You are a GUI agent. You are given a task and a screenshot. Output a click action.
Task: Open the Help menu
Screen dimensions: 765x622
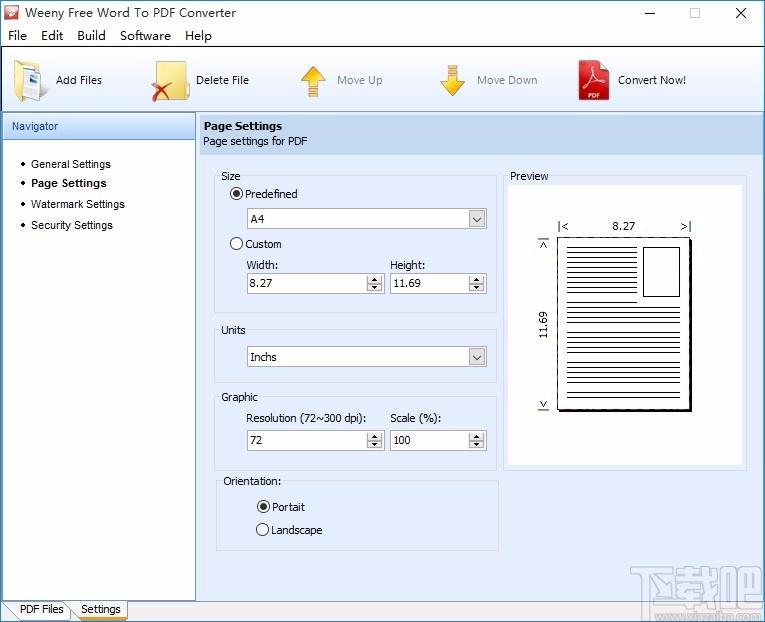pyautogui.click(x=198, y=36)
